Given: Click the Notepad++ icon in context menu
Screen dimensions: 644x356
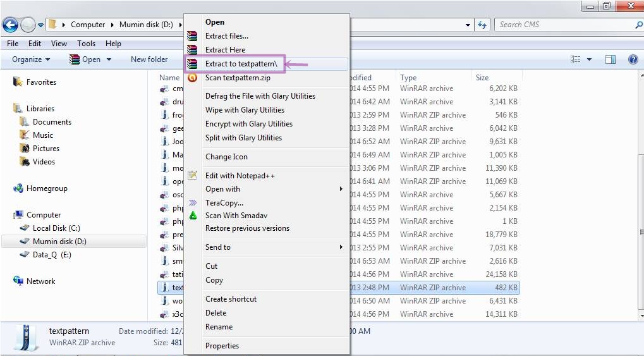Looking at the screenshot, I should (192, 176).
